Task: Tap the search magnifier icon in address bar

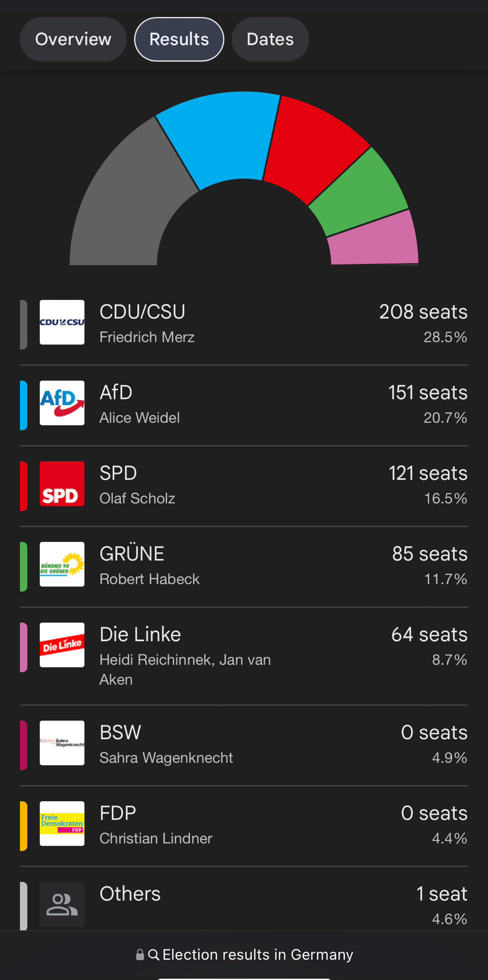Action: pos(154,955)
